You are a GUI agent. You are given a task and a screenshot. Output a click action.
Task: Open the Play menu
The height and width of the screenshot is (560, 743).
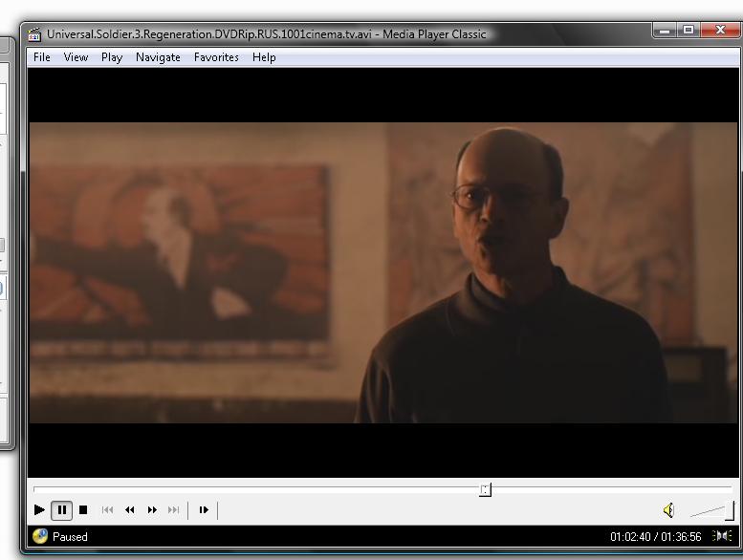tap(112, 57)
